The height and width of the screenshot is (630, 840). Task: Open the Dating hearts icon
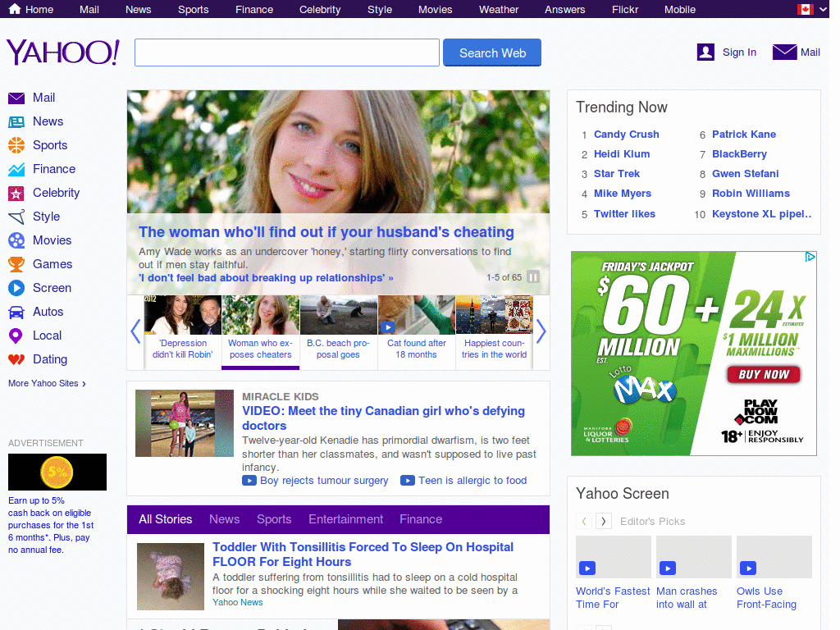[17, 359]
